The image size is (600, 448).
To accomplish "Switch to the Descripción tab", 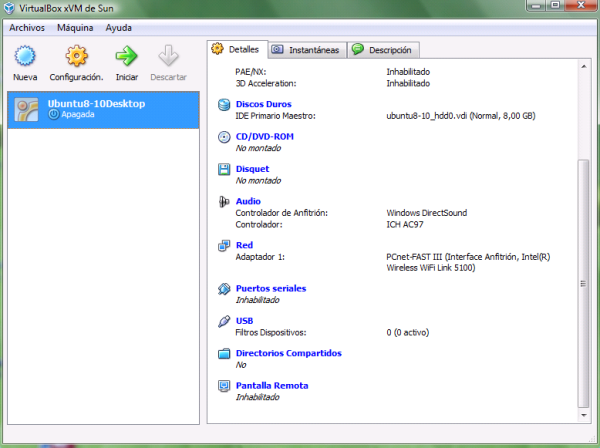I will coord(383,49).
